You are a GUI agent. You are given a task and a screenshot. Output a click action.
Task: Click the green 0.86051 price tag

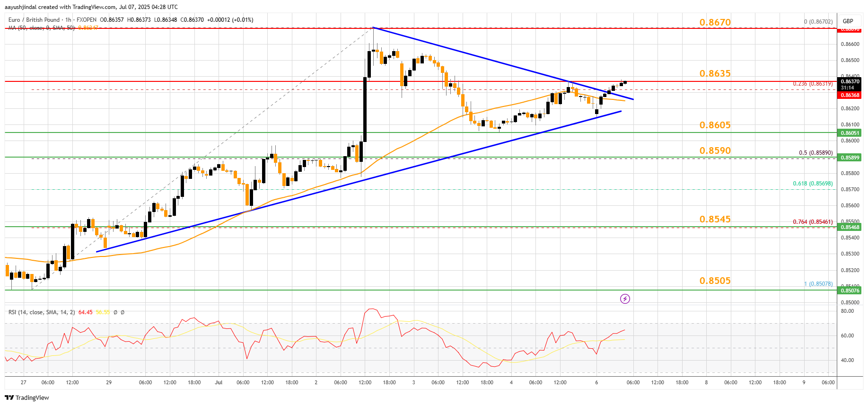[850, 133]
